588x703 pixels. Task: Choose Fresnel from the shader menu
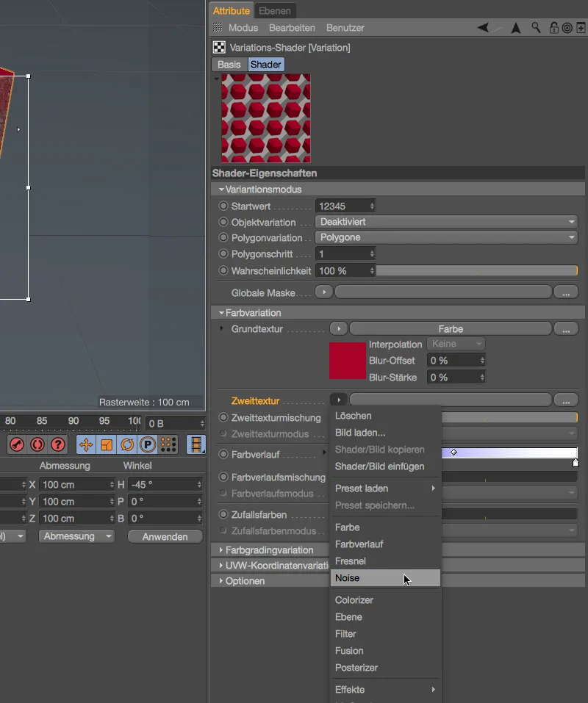coord(385,561)
